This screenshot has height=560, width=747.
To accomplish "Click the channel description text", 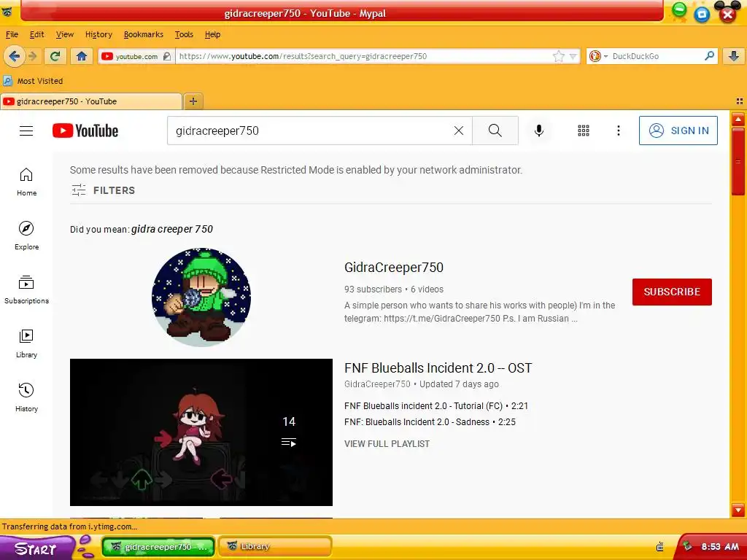I will (x=480, y=312).
